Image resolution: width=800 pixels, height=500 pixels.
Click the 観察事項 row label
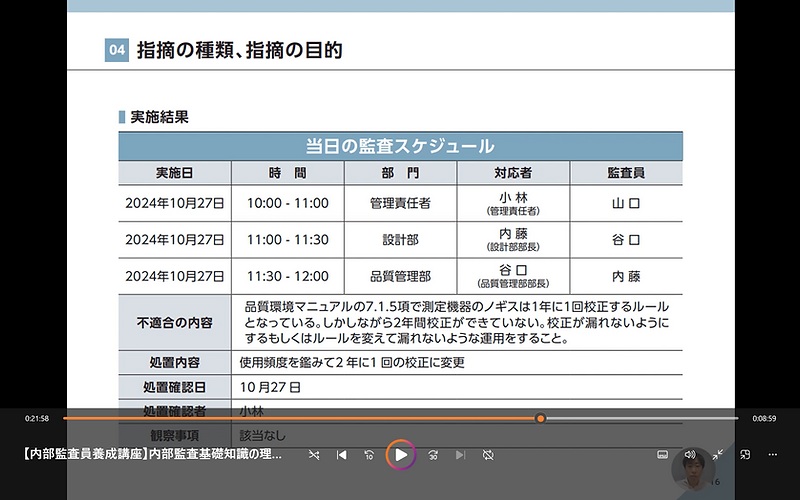coord(174,436)
